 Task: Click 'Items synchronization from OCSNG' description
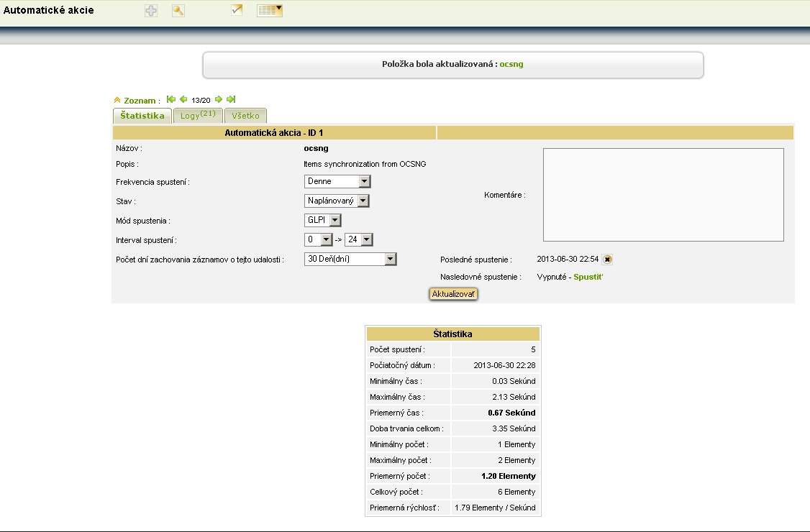pos(365,164)
